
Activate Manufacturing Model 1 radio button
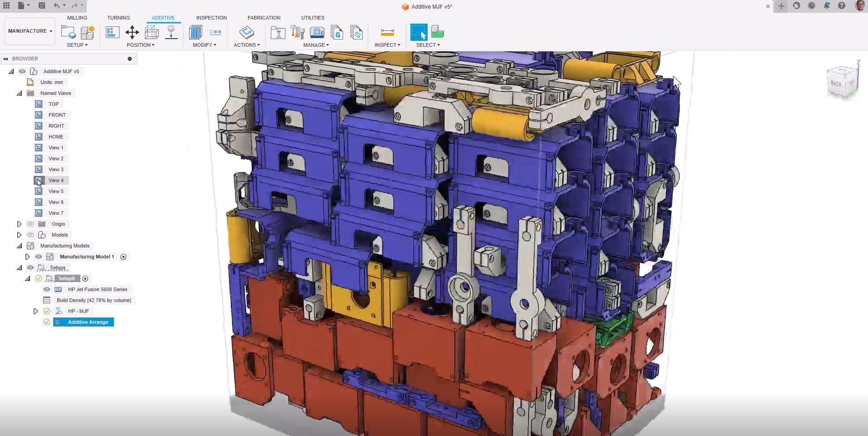(x=123, y=257)
